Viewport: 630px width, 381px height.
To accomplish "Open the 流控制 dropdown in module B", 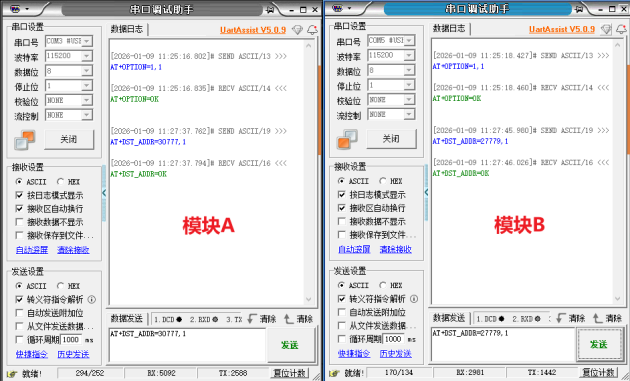I will coord(409,115).
